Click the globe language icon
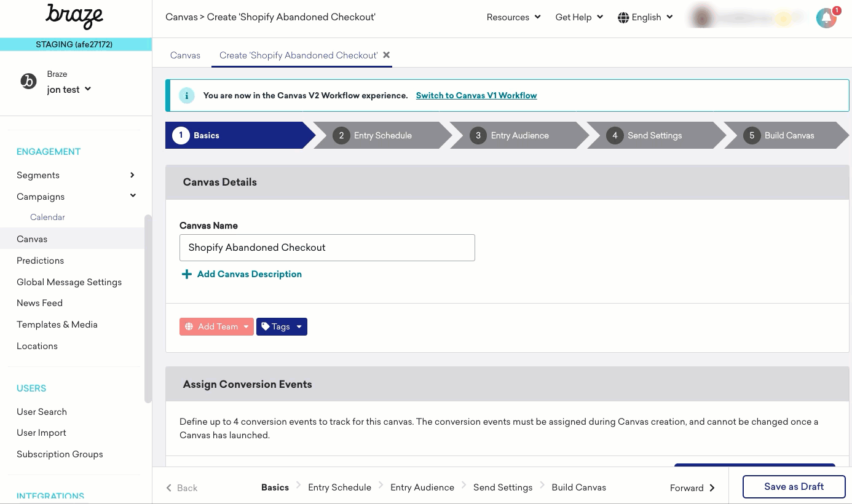 point(623,17)
